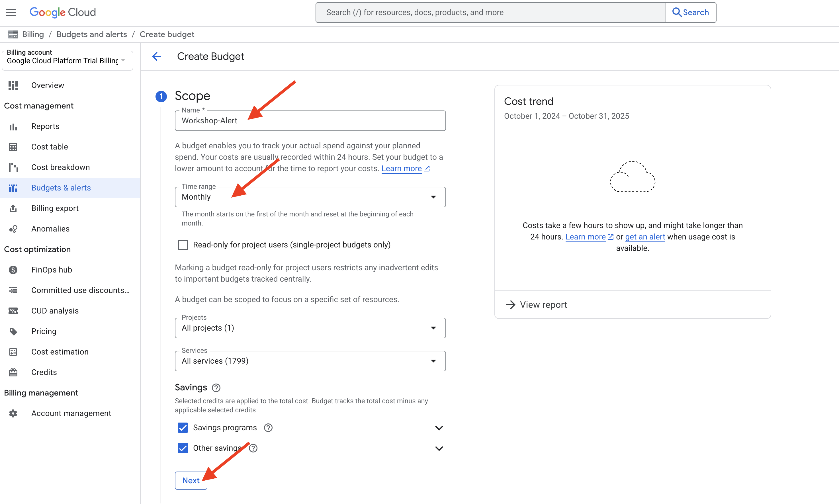Uncheck the Savings programs checkbox
The image size is (839, 504).
[183, 428]
